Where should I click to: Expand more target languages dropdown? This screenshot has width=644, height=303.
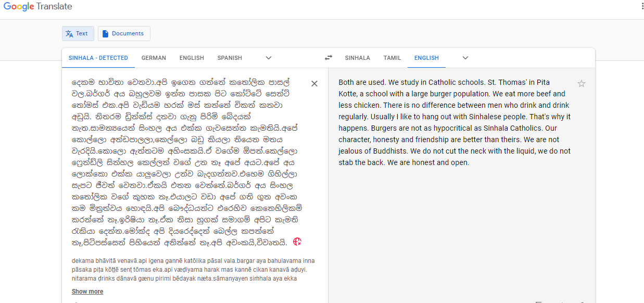pos(465,58)
